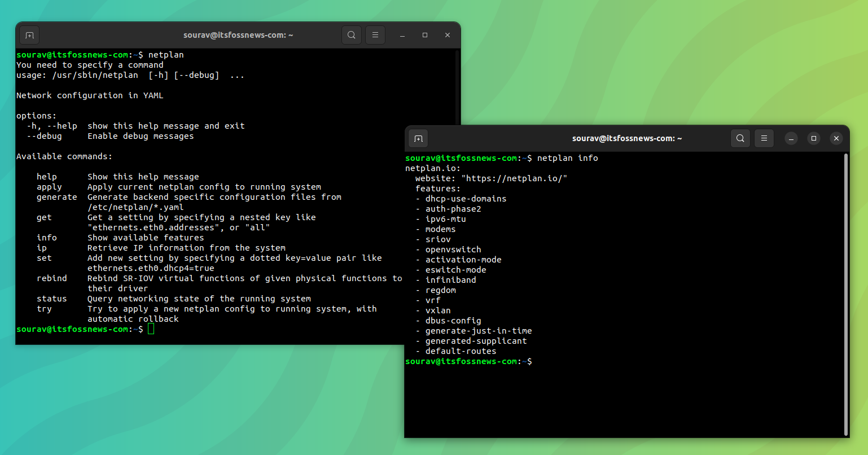868x455 pixels.
Task: Click the title bar of the back terminal
Action: pyautogui.click(x=626, y=138)
